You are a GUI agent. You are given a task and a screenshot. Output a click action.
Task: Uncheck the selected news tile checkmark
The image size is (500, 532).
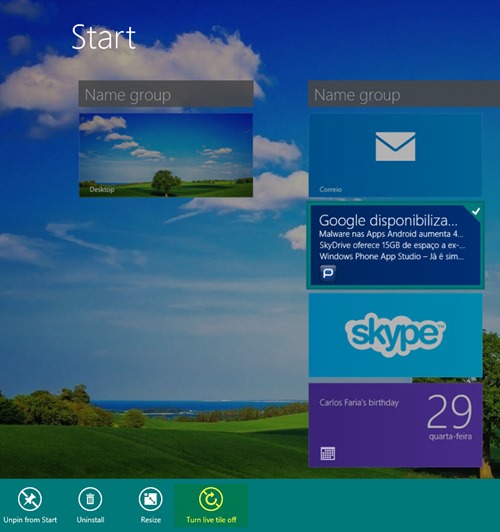476,211
